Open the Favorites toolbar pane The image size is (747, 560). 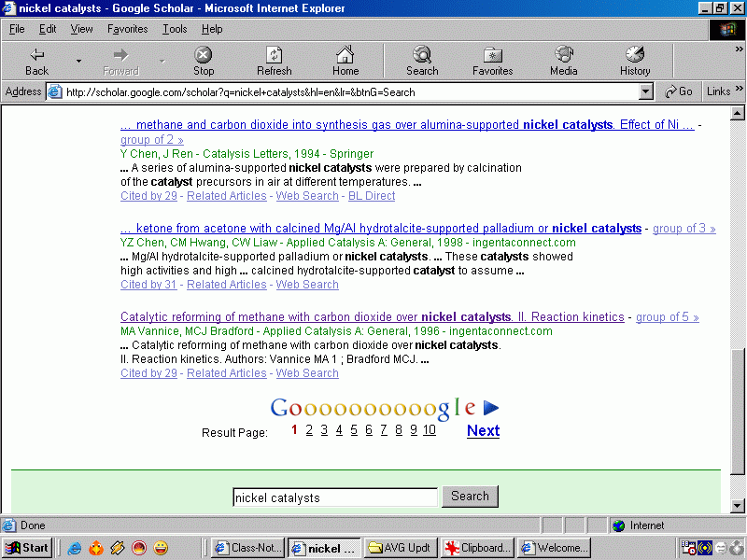493,62
